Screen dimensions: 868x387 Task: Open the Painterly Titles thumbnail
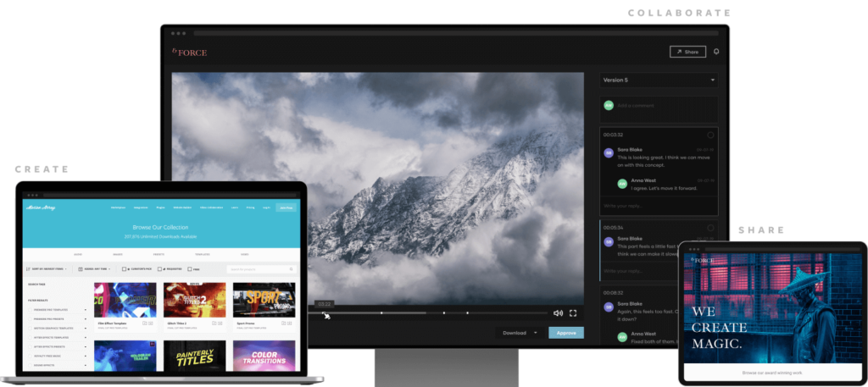(195, 356)
